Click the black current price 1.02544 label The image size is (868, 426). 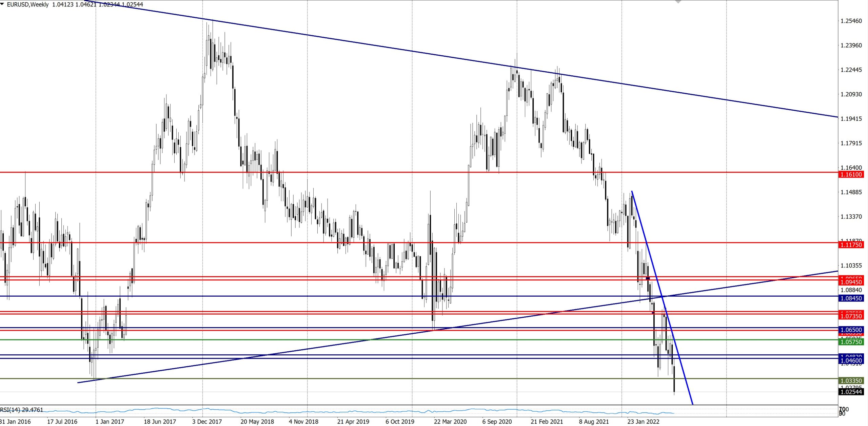pyautogui.click(x=851, y=392)
